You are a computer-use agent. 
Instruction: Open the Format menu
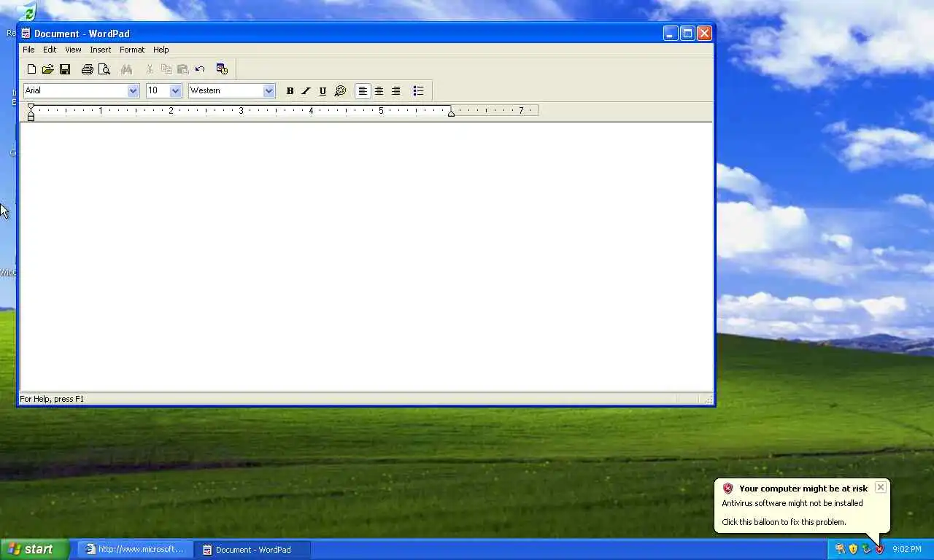point(132,50)
